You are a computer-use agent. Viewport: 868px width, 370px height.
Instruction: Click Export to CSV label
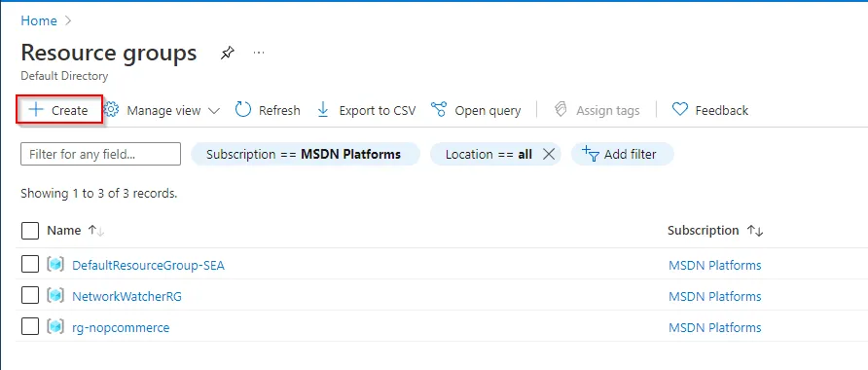(x=377, y=110)
